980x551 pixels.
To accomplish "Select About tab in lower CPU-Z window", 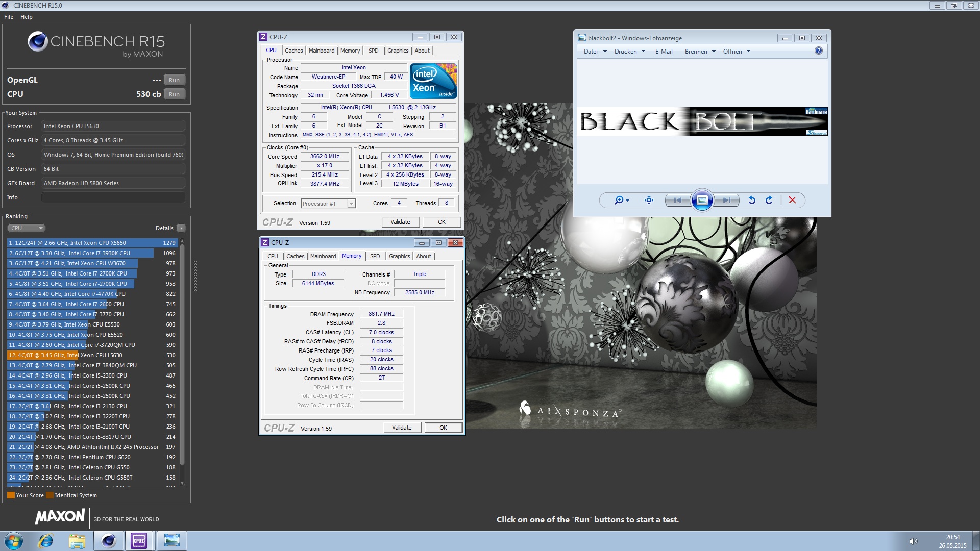I will (424, 256).
